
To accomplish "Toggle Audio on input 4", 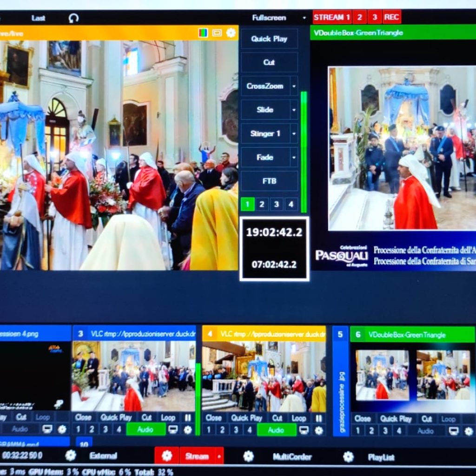I will (x=276, y=430).
